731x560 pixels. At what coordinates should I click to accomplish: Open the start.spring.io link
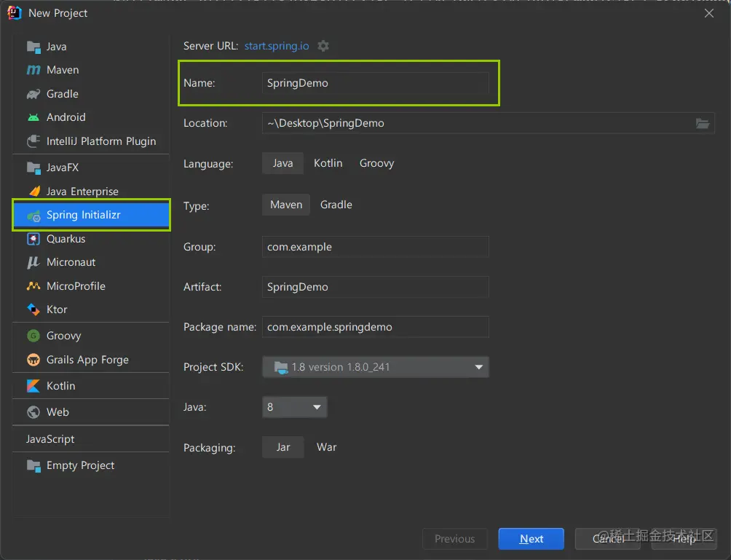277,46
